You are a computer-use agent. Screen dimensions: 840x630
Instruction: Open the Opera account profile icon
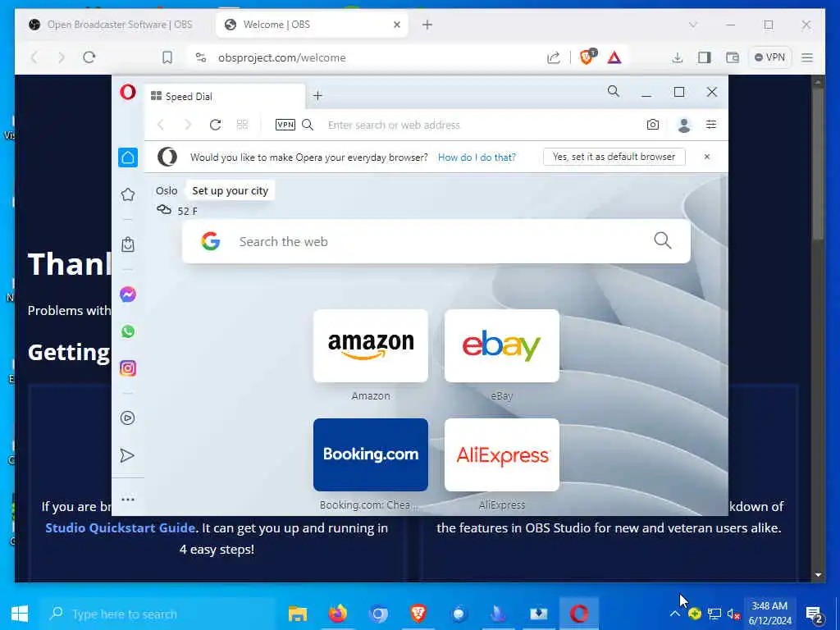[x=683, y=125]
